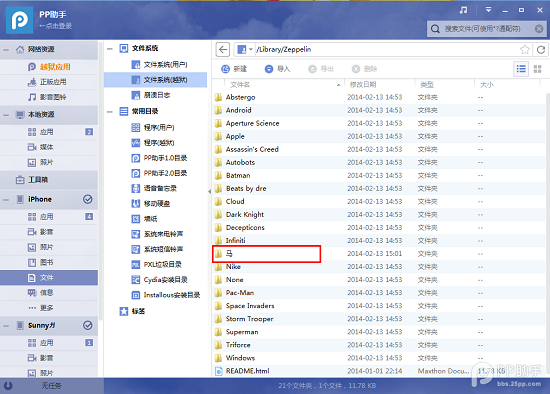Collapse the 常用目录 tree node
The height and width of the screenshot is (394, 550).
(x=110, y=112)
